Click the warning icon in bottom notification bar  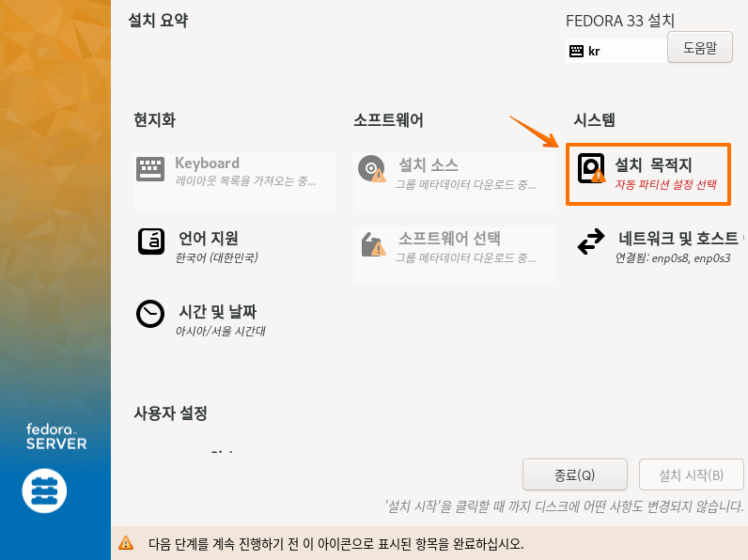click(126, 543)
